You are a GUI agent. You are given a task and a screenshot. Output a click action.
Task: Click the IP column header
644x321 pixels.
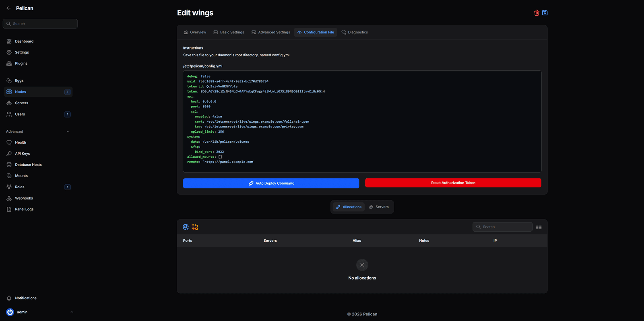[x=495, y=241]
